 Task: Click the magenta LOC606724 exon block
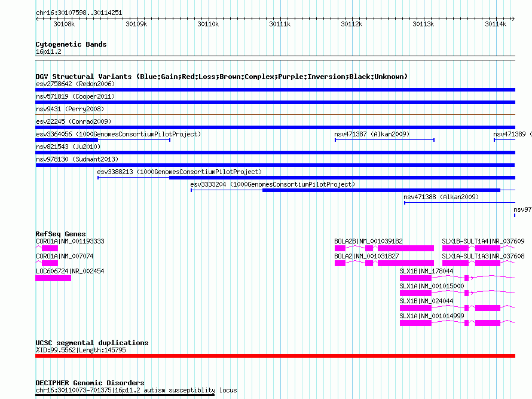point(53,278)
